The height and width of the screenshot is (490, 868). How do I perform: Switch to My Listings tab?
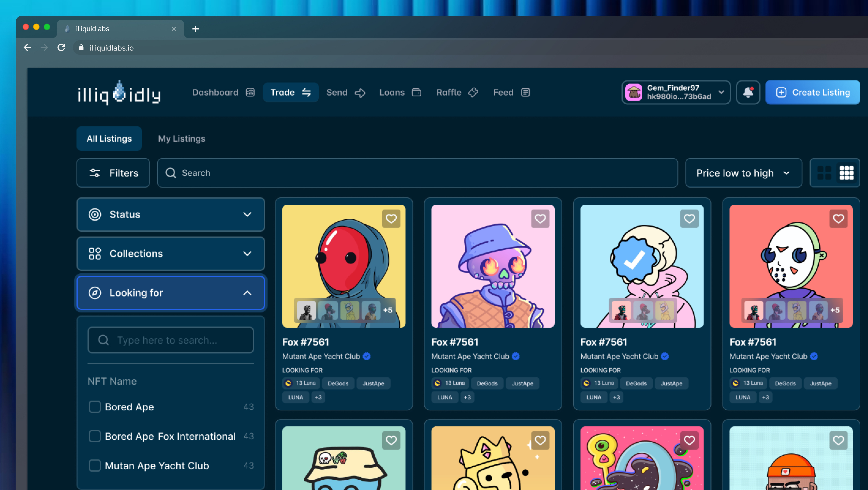[x=181, y=138]
